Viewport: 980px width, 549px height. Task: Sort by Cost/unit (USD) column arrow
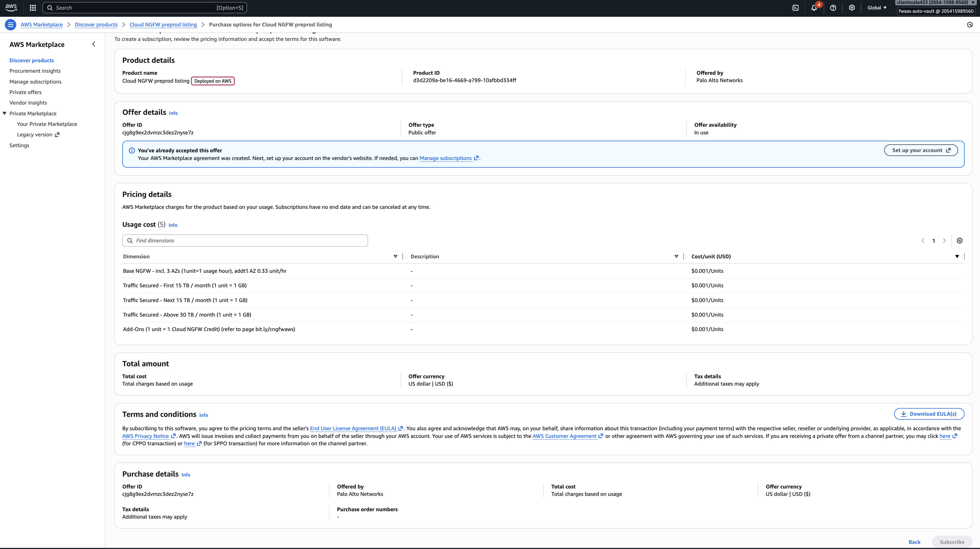point(957,257)
